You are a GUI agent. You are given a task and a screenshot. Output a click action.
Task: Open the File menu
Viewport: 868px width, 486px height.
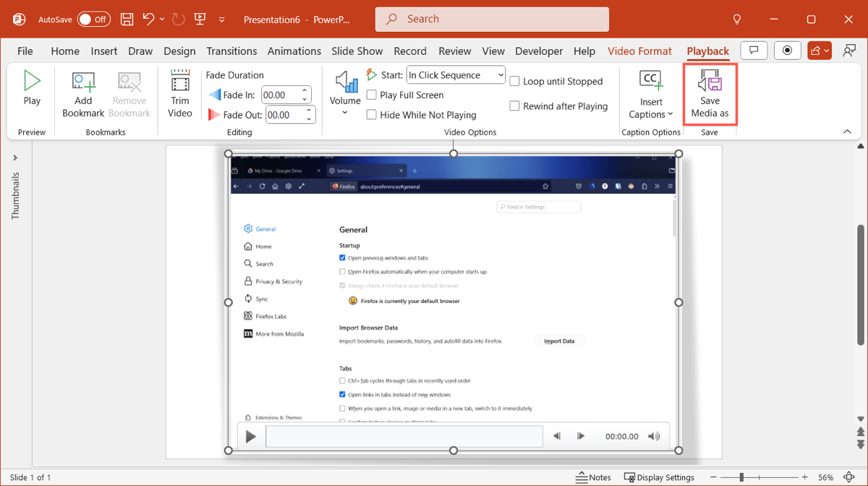coord(25,51)
